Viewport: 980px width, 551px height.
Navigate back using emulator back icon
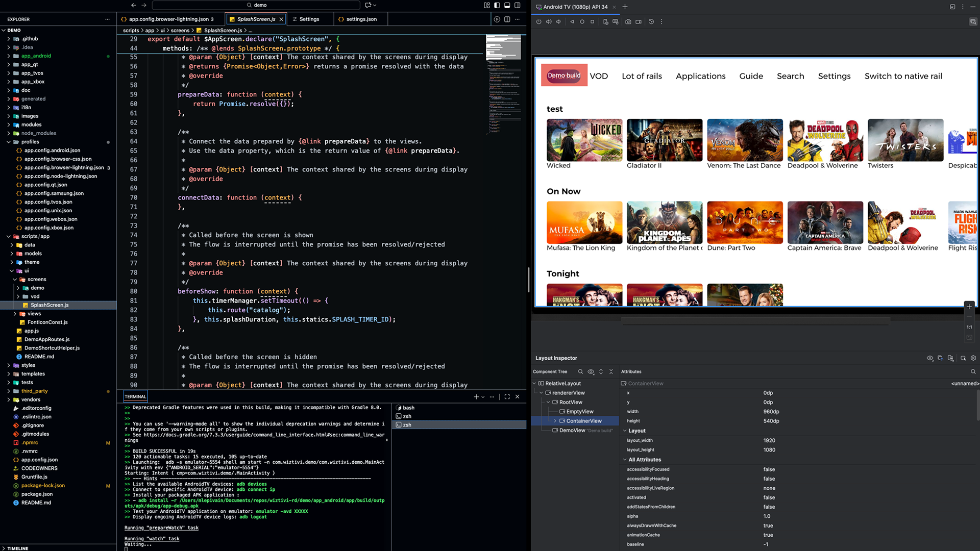572,22
